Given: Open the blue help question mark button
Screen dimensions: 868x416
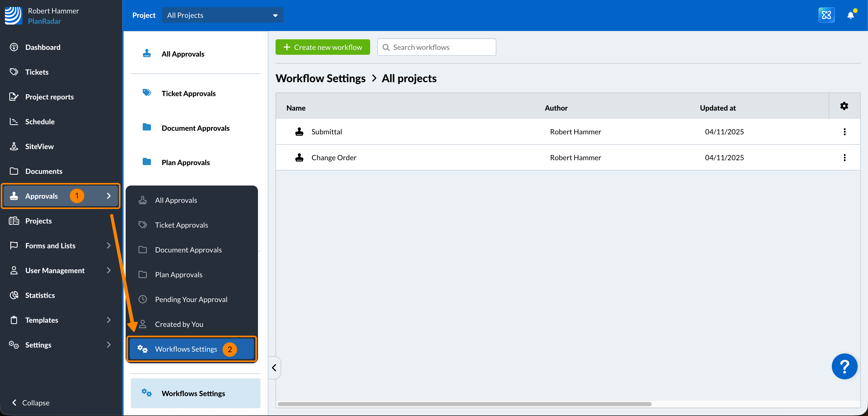Looking at the screenshot, I should [844, 366].
